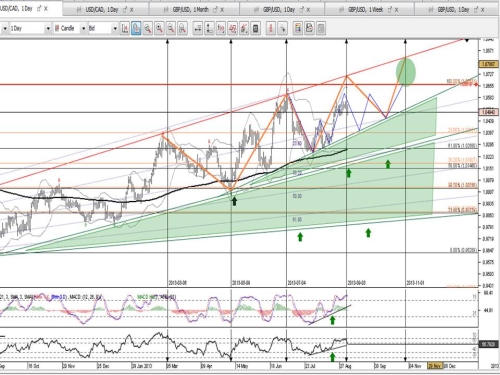Click the orange price label on axis

pos(488,64)
